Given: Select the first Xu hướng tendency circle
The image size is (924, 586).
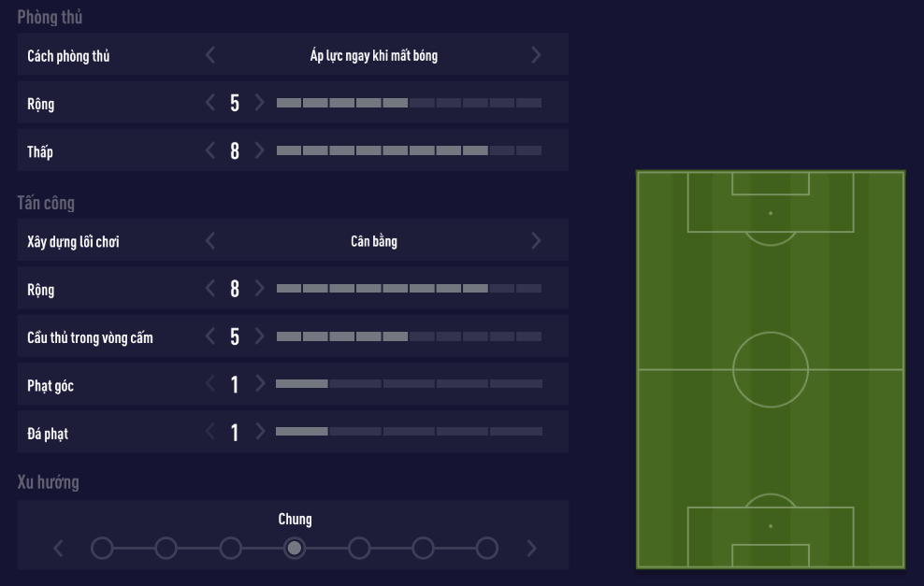Looking at the screenshot, I should click(x=102, y=548).
